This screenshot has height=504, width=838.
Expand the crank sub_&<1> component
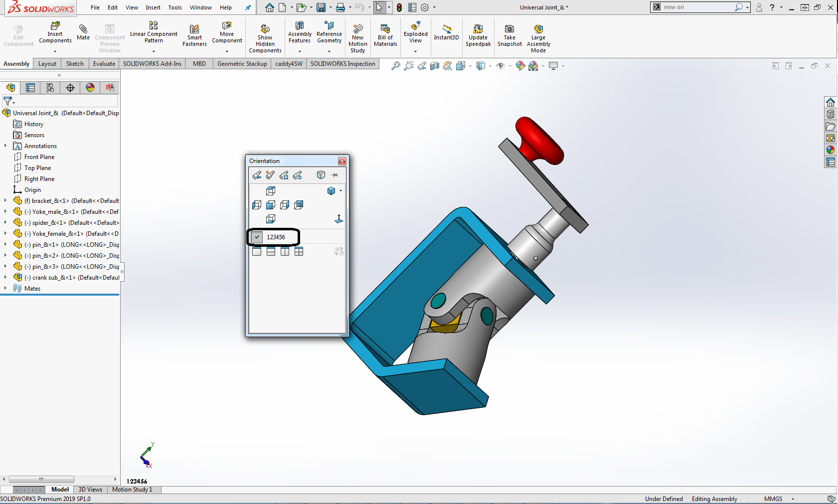click(x=5, y=277)
